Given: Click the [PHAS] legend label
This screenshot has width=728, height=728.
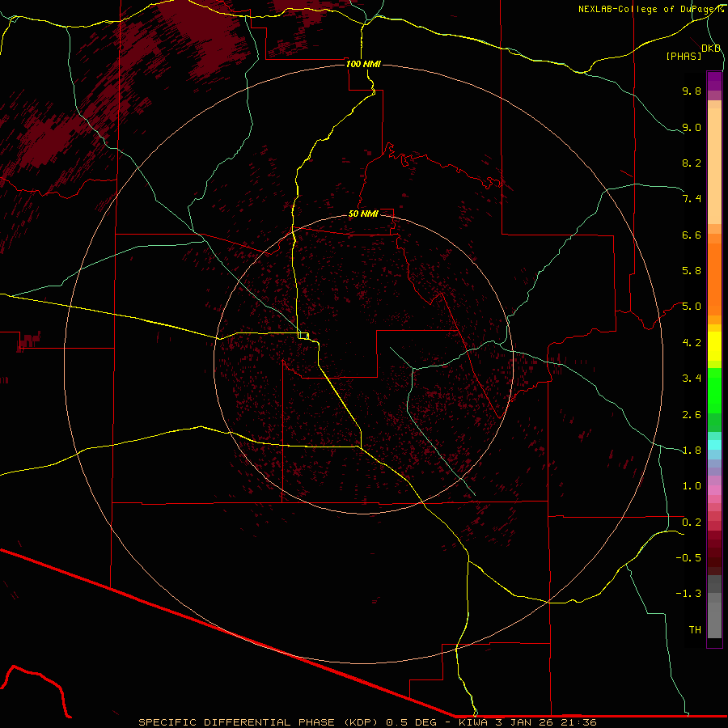Looking at the screenshot, I should pyautogui.click(x=684, y=56).
